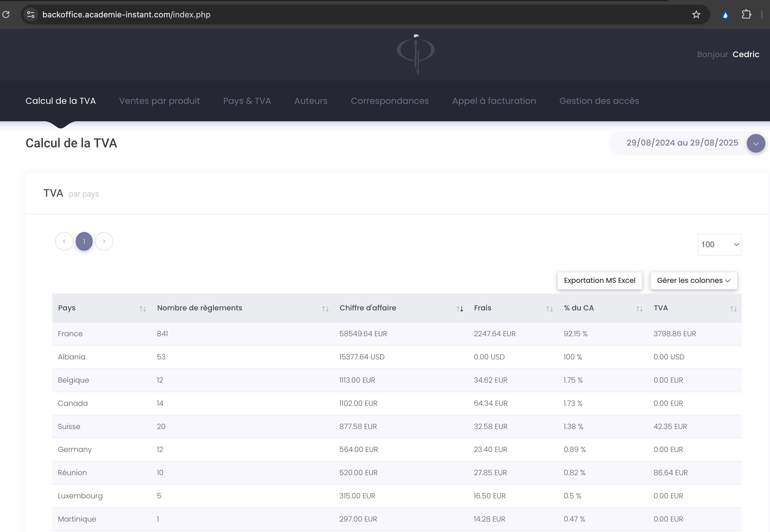Click the Exportation MS Excel button

(599, 280)
